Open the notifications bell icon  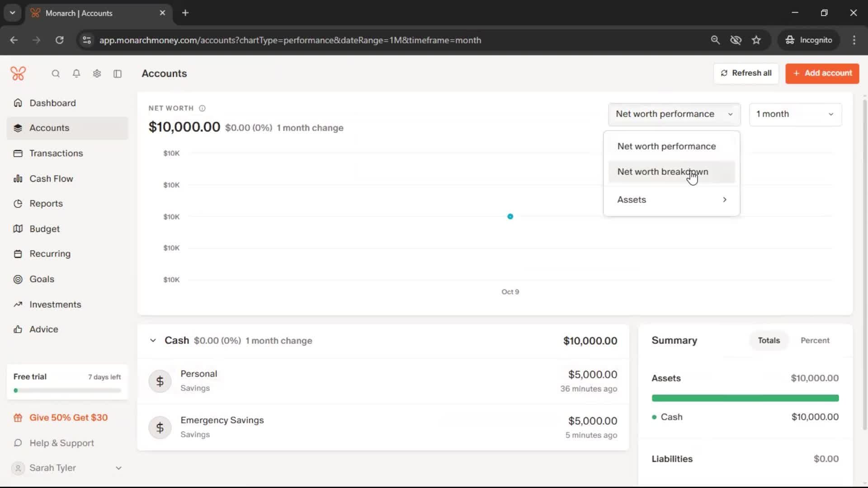tap(76, 74)
